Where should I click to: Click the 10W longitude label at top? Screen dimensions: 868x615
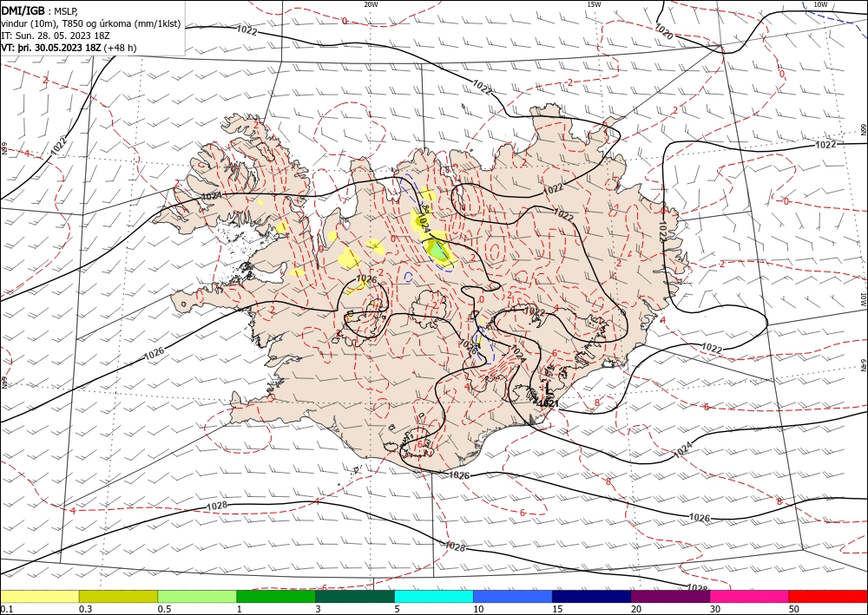820,4
